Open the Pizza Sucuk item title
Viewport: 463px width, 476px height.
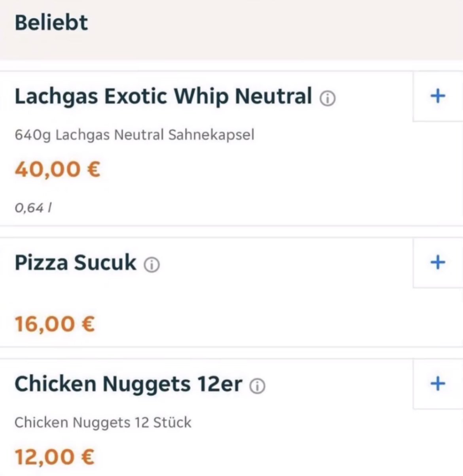pyautogui.click(x=75, y=263)
